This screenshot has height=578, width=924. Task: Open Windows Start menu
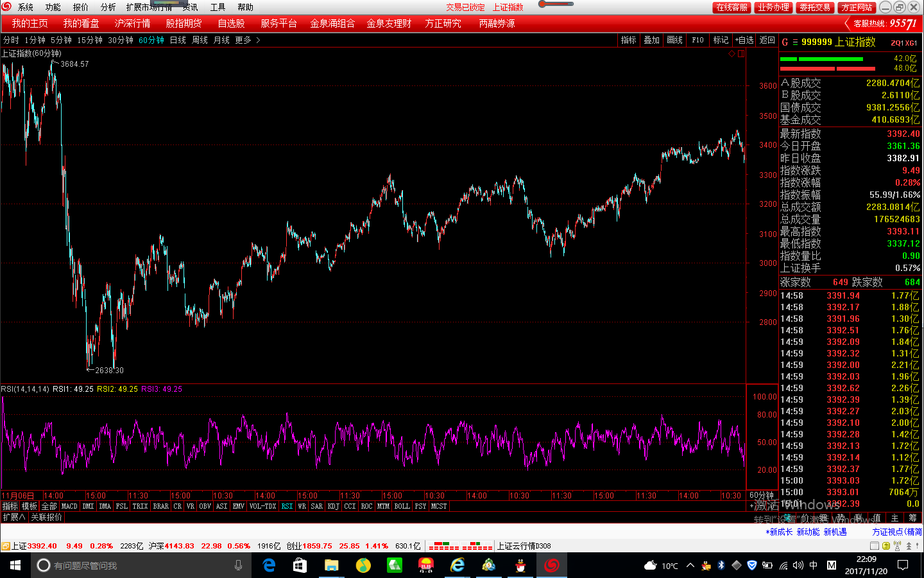15,565
